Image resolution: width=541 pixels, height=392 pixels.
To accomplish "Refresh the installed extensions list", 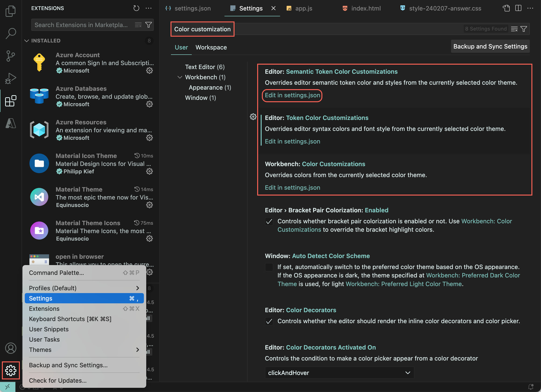I will [136, 8].
